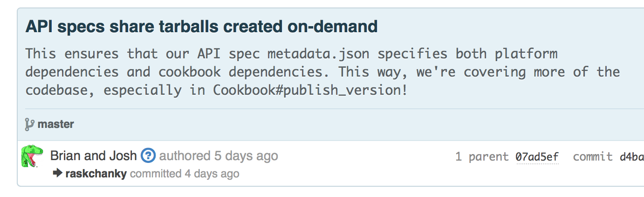Click the '1 parent' label
Image resolution: width=644 pixels, height=197 pixels.
point(482,157)
